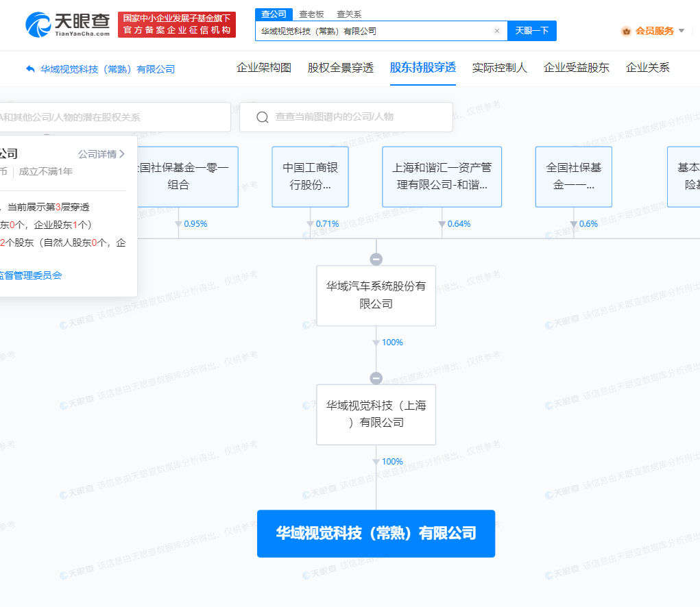Click the member services badge icon
Image resolution: width=700 pixels, height=607 pixels.
(625, 31)
